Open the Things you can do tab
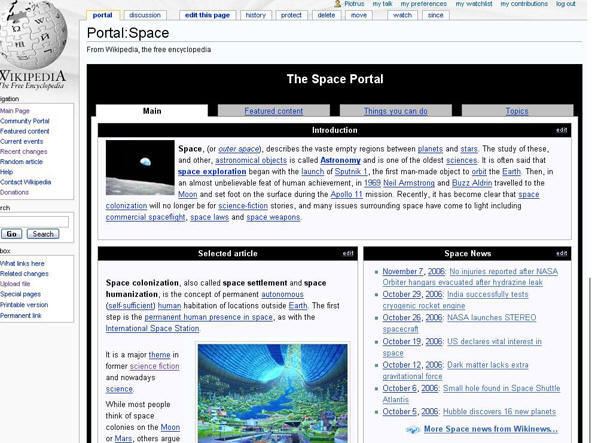This screenshot has height=443, width=598. tap(395, 111)
